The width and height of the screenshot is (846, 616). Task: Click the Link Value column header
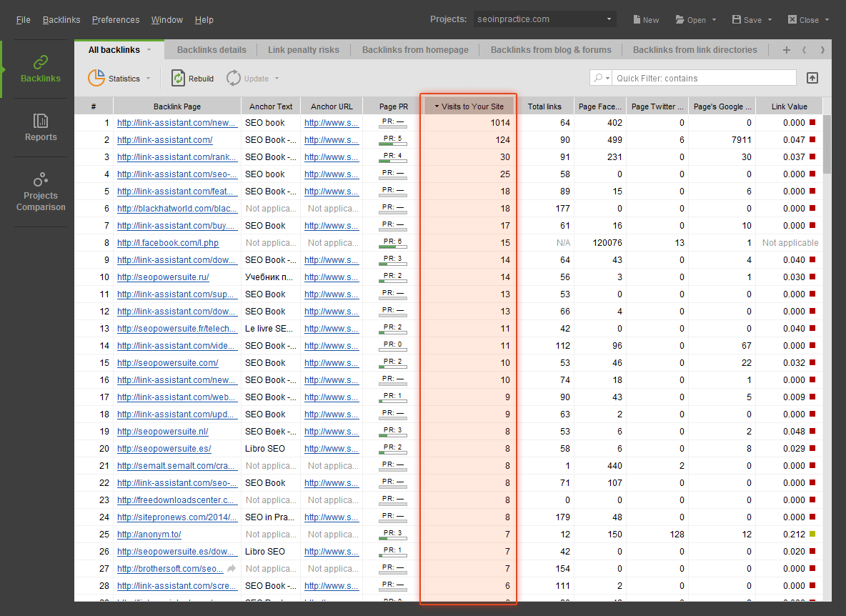[789, 106]
